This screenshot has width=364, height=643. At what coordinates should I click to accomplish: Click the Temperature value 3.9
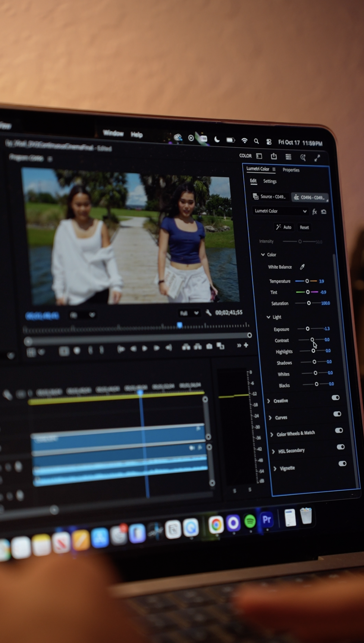(321, 281)
